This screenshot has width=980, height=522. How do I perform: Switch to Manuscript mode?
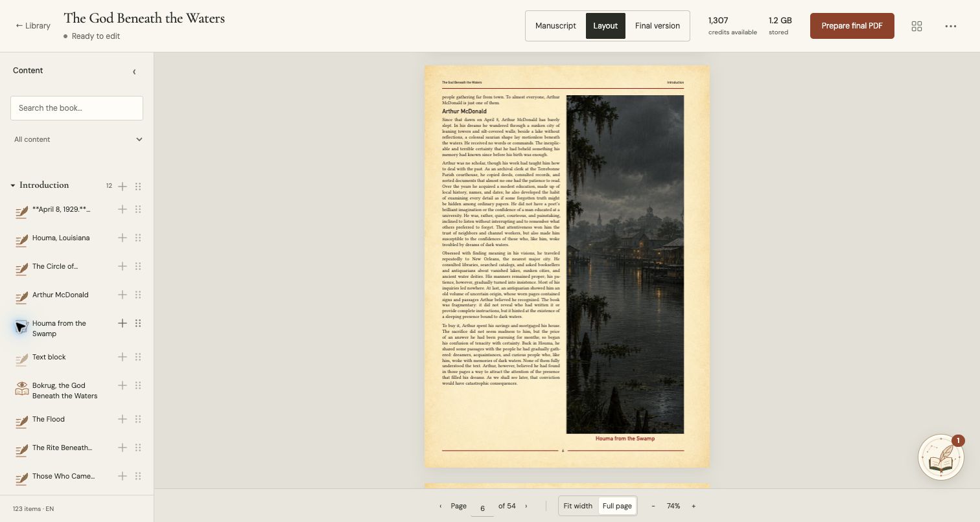tap(555, 26)
